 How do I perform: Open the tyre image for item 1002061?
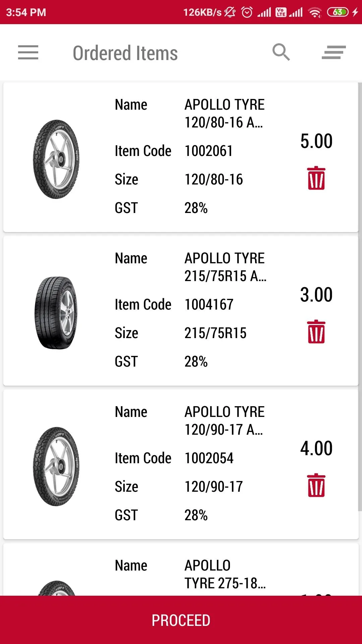[x=56, y=159]
